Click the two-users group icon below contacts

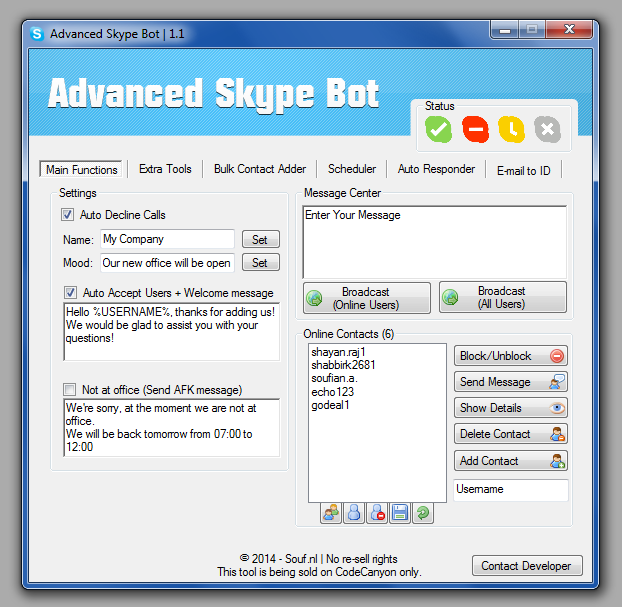point(331,513)
